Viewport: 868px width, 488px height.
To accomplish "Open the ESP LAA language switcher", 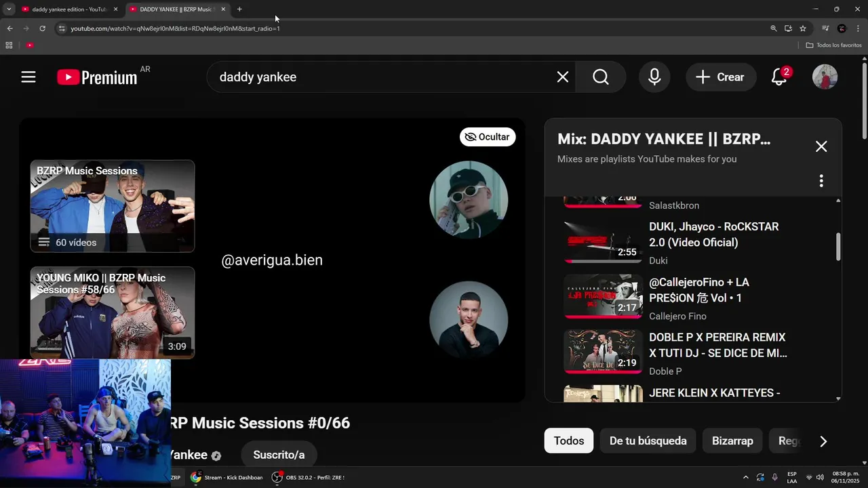I will 792,478.
